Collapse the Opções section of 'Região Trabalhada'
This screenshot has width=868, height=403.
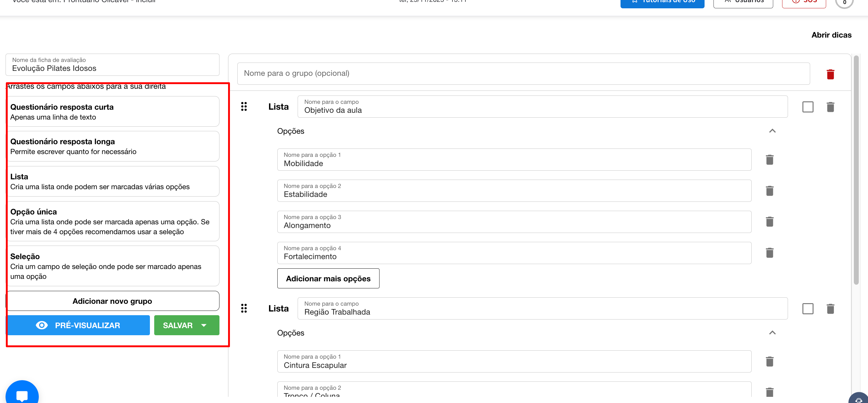[x=772, y=333]
